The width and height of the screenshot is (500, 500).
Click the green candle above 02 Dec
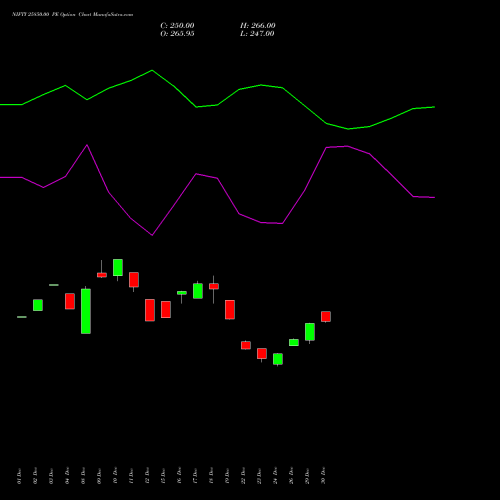tap(38, 305)
